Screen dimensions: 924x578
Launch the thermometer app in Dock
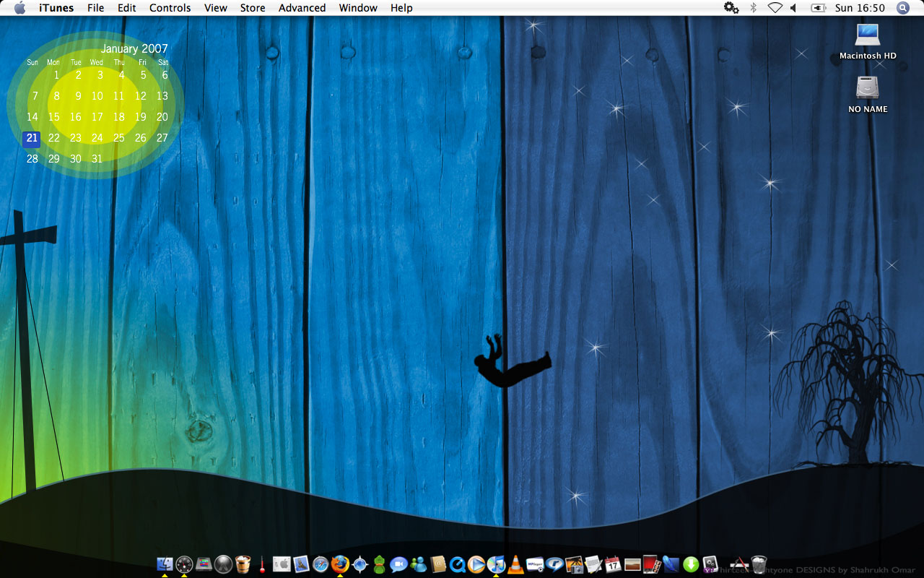point(262,564)
